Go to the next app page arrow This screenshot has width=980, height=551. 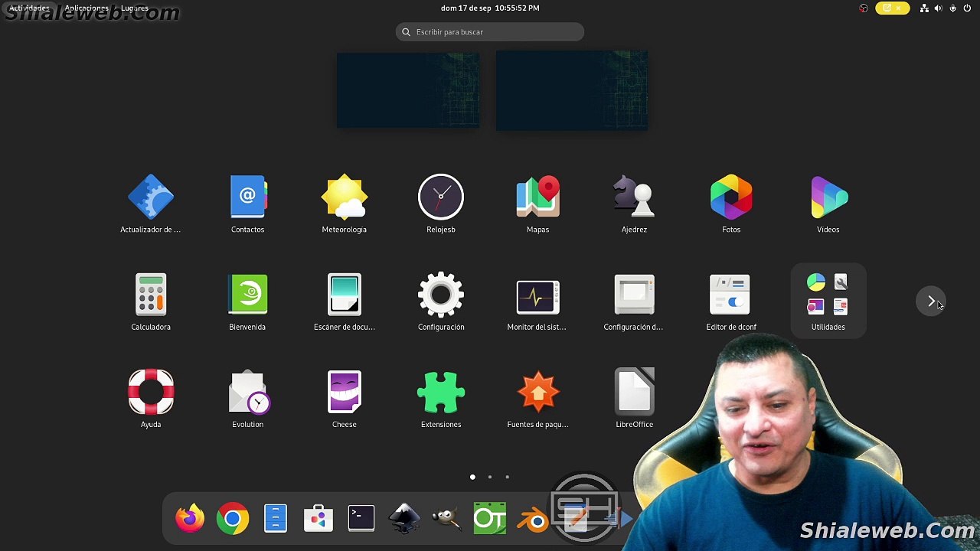coord(931,302)
